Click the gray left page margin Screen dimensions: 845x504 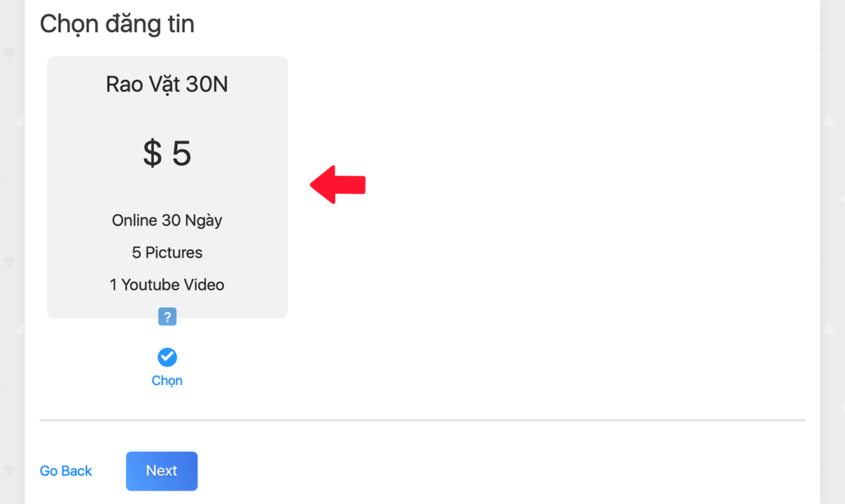click(11, 210)
